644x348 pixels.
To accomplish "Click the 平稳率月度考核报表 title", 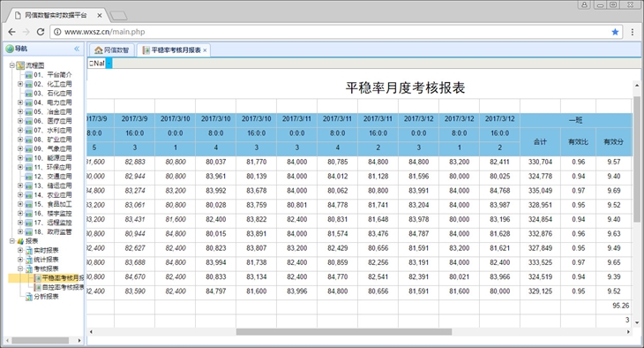I will (405, 88).
